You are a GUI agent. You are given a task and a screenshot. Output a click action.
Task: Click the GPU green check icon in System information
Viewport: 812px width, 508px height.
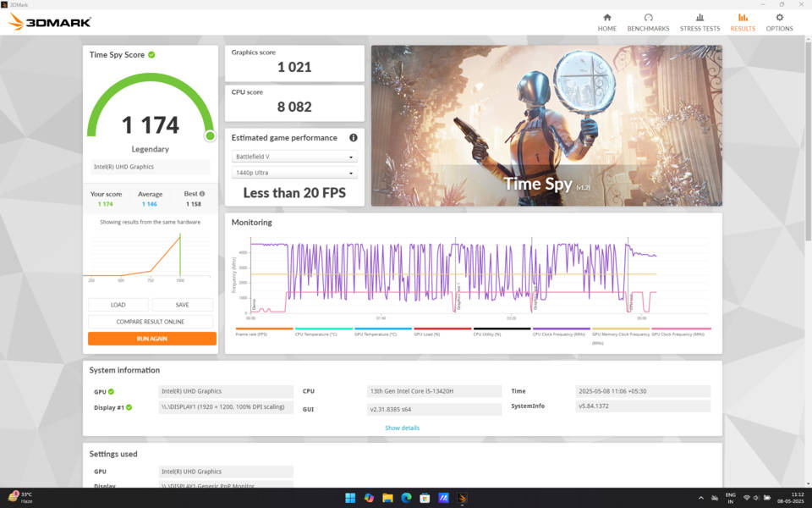112,391
